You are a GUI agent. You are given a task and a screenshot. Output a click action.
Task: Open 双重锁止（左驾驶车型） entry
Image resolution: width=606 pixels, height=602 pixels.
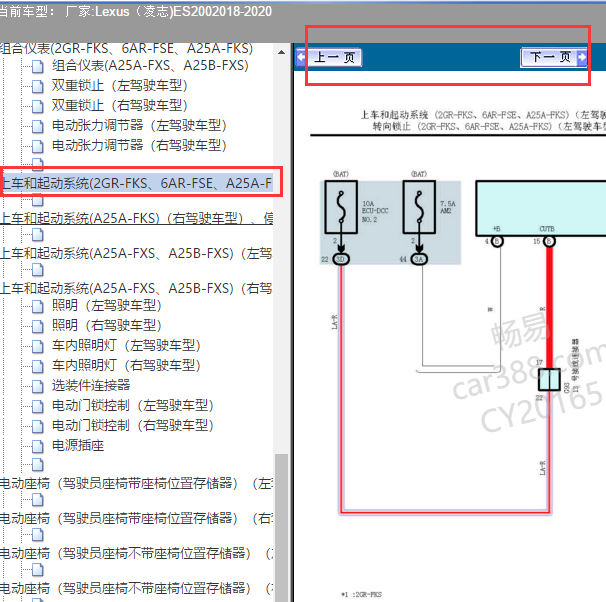click(x=120, y=85)
